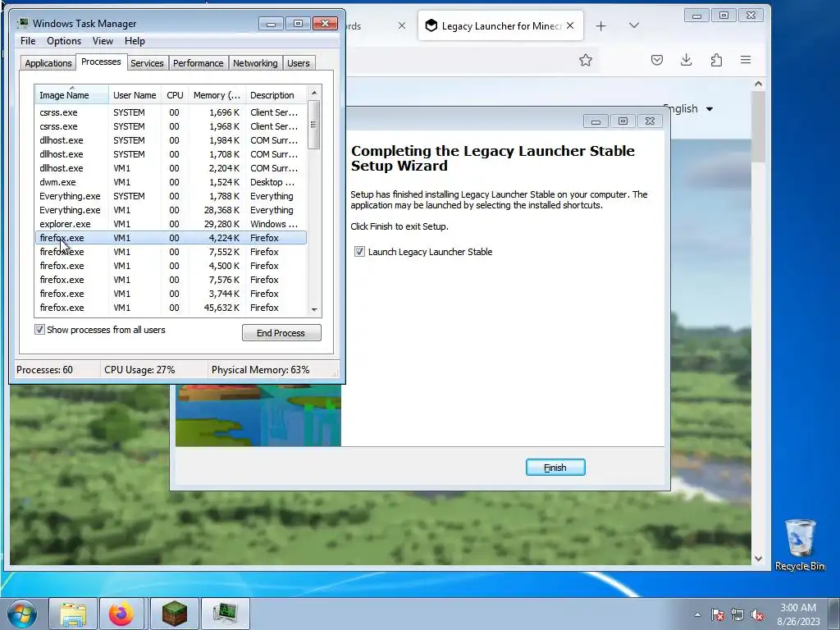Close the partially hidden Firefox tab

click(x=402, y=25)
